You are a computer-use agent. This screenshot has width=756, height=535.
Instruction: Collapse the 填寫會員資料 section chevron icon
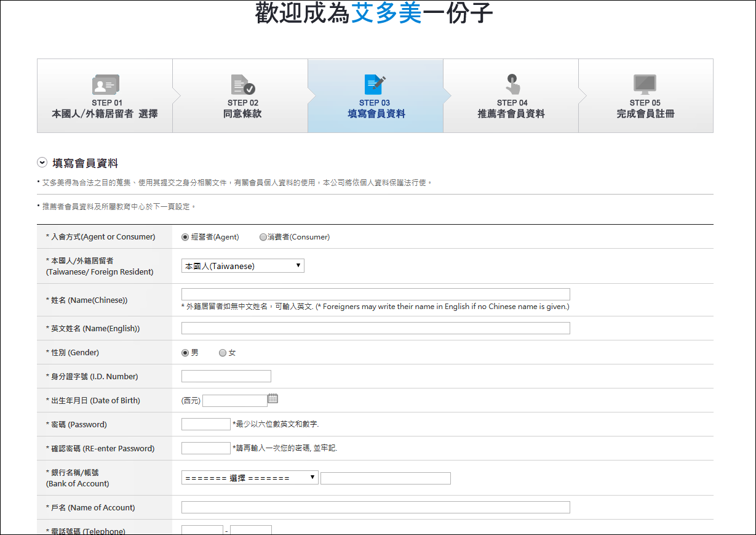point(42,163)
